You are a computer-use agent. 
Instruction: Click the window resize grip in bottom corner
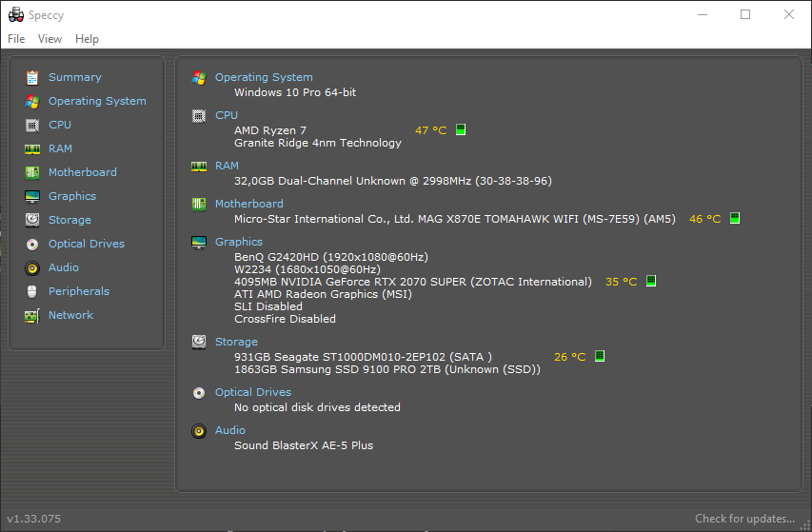click(805, 525)
